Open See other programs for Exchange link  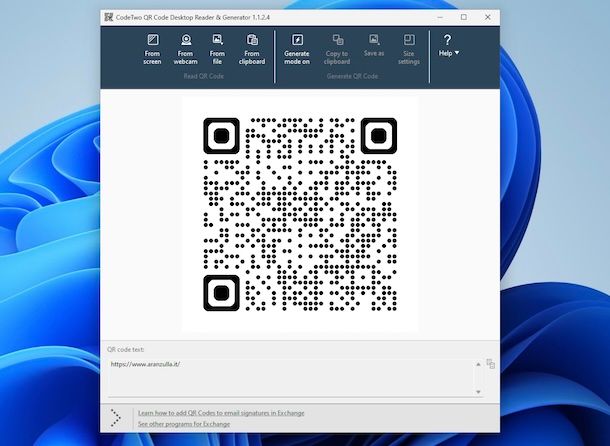pyautogui.click(x=184, y=424)
